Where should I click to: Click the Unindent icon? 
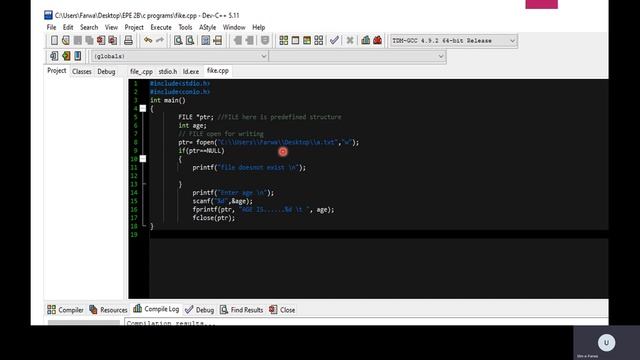point(249,40)
